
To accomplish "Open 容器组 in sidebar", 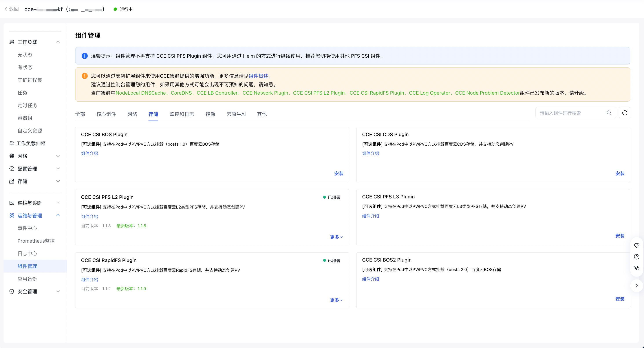I will tap(25, 118).
